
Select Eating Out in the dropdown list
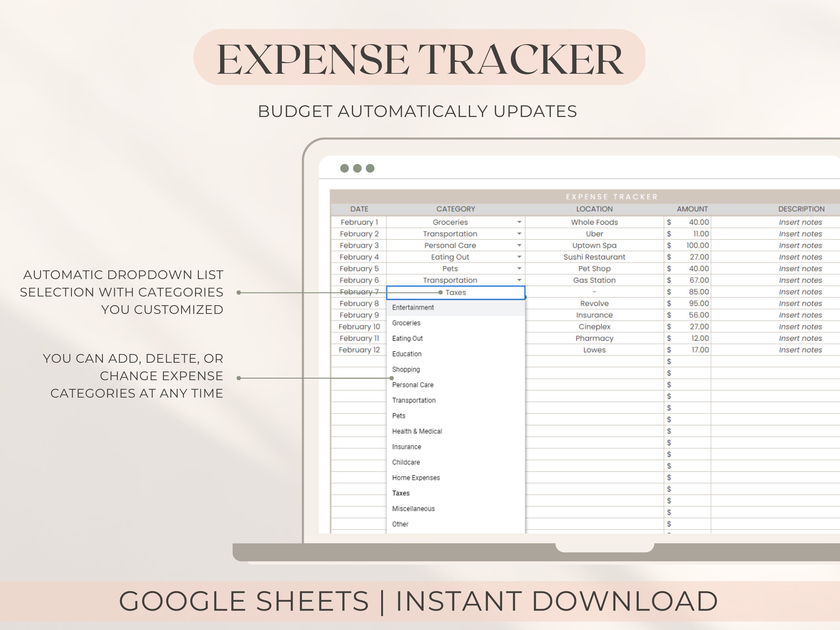point(456,338)
